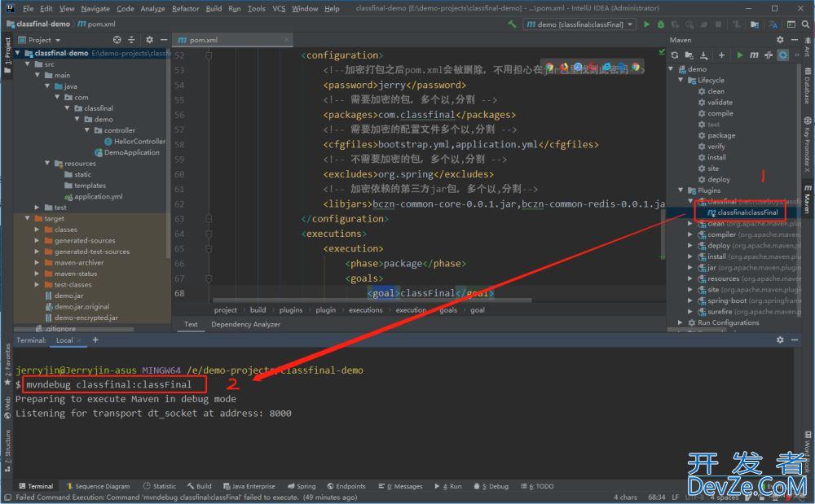Click Download Sources Maven toolbar icon
Screen dimensions: 815x504
coord(704,55)
